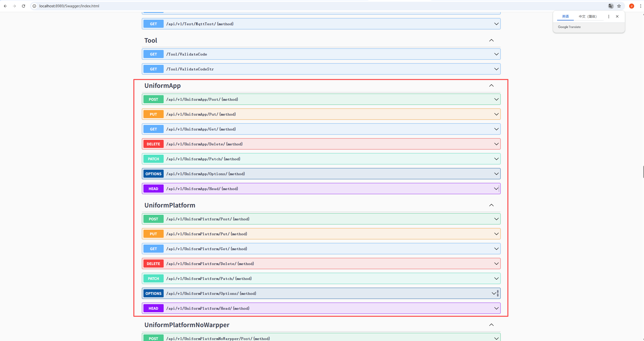
Task: Collapse the Tool section
Action: pos(491,40)
